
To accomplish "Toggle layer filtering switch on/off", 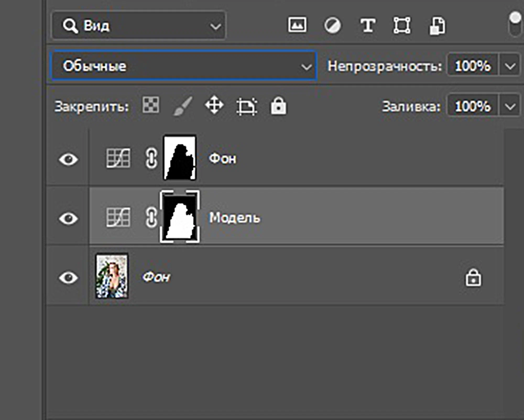I will tap(515, 24).
